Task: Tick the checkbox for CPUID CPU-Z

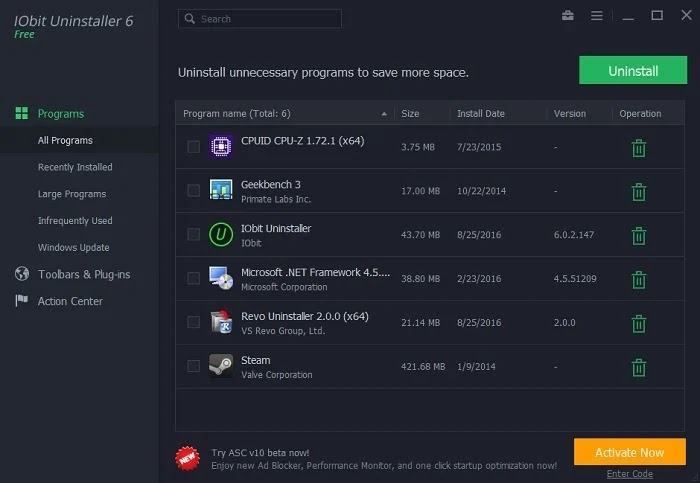Action: [x=193, y=146]
